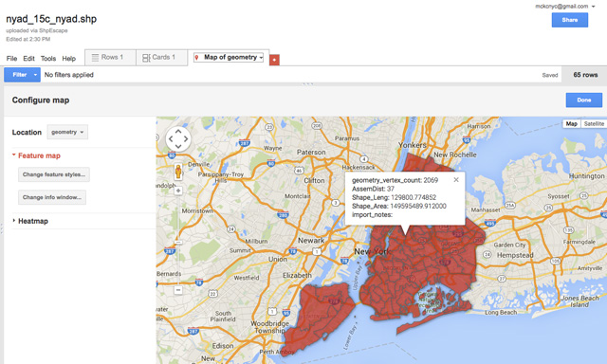Zoom in with the map plus button

point(178,191)
